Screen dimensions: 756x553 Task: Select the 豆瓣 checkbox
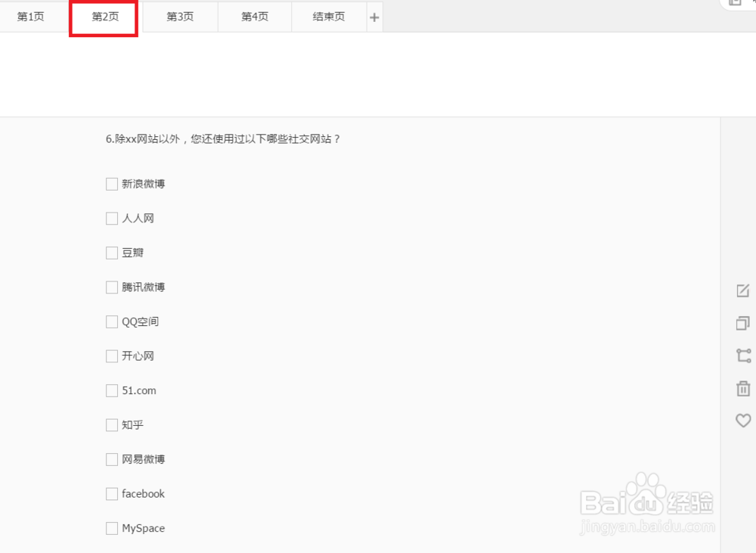[x=111, y=252]
